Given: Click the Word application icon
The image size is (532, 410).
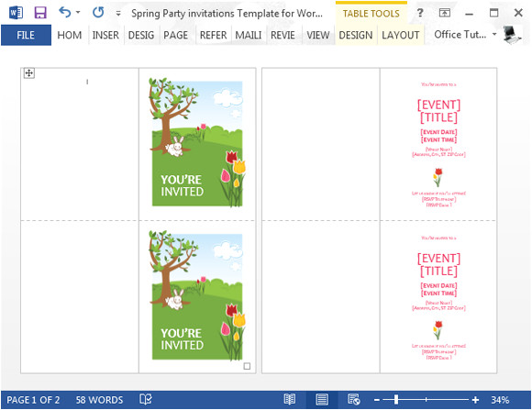Looking at the screenshot, I should [x=16, y=13].
